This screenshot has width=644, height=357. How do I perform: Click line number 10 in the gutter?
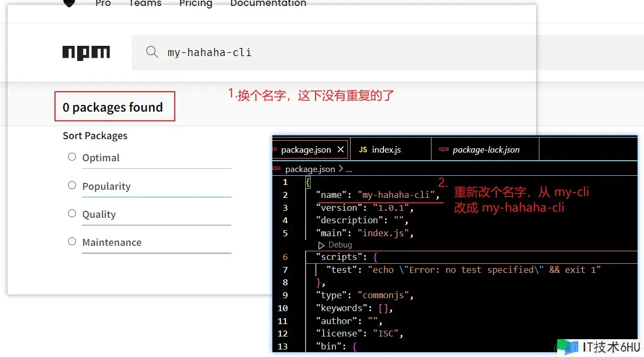[x=283, y=308]
